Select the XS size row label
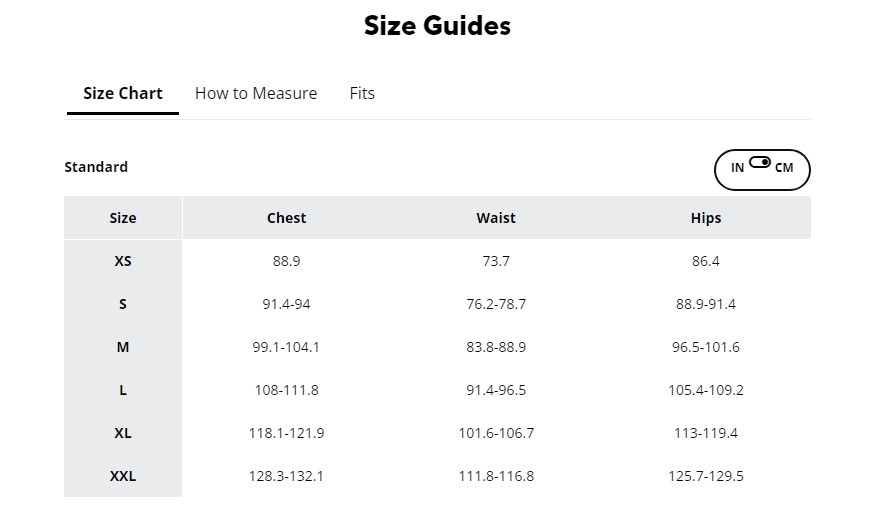Viewport: 886px width, 506px height. pyautogui.click(x=123, y=261)
